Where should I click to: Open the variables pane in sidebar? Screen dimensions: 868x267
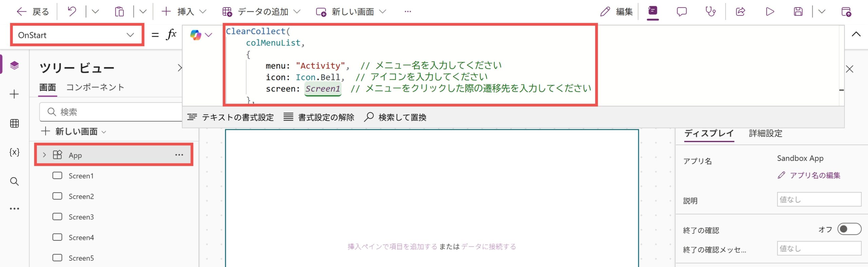[14, 152]
